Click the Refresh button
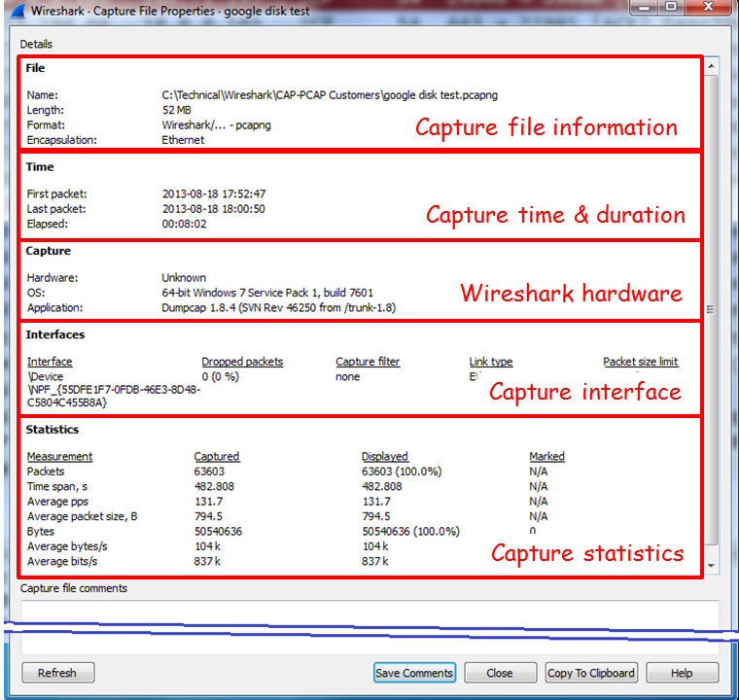 (58, 673)
